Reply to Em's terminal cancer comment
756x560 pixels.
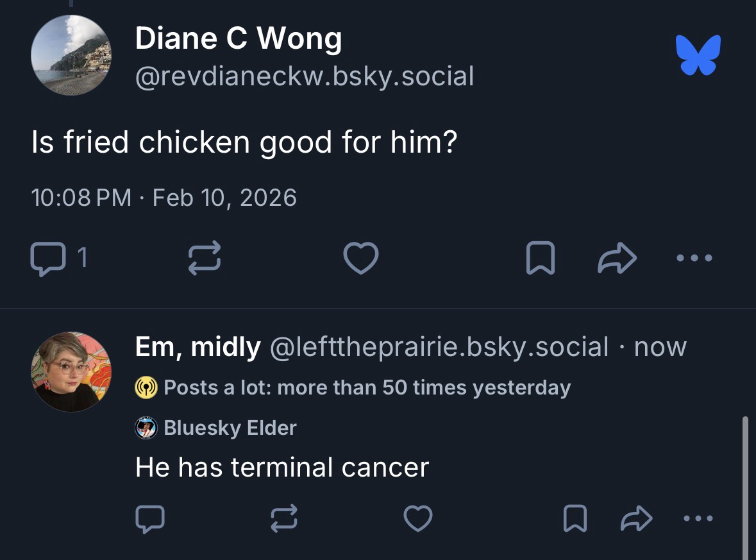150,518
